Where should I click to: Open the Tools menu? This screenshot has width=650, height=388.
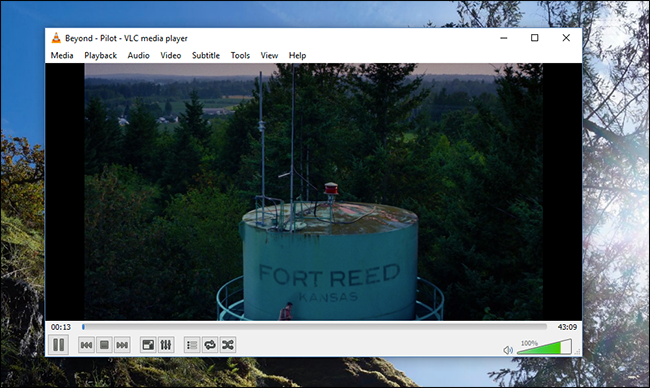pyautogui.click(x=240, y=56)
